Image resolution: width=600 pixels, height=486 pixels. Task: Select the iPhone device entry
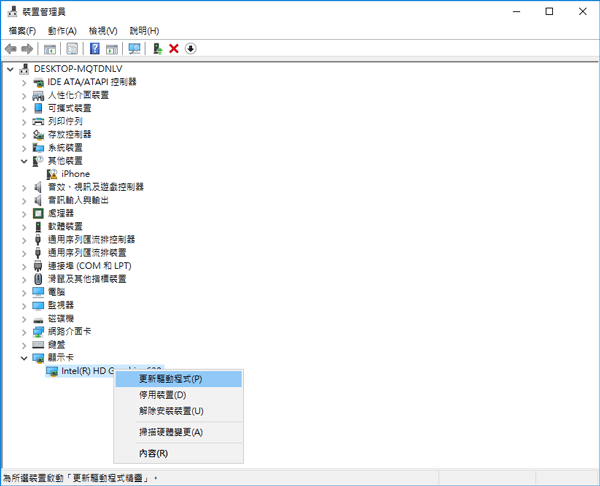point(75,174)
